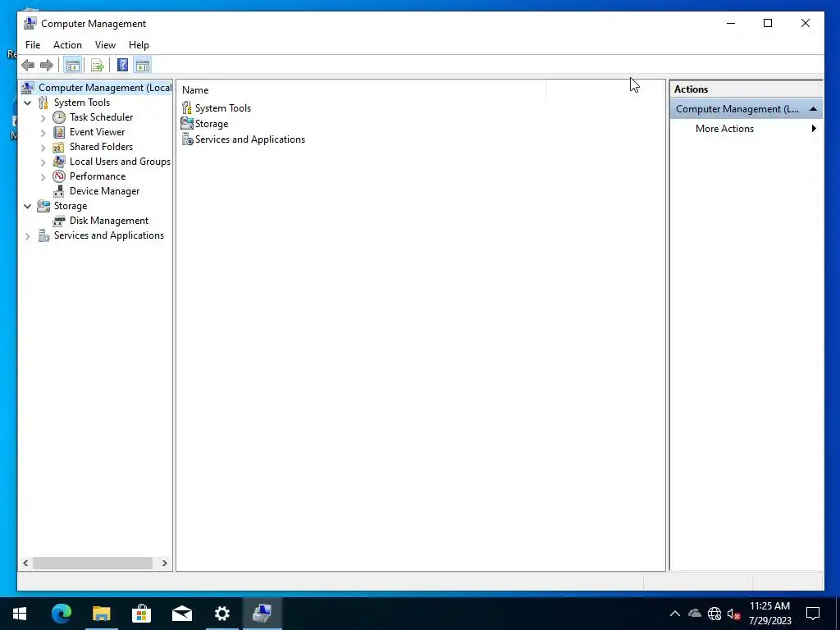Select Storage text in the Name list
The width and height of the screenshot is (840, 630).
point(212,124)
